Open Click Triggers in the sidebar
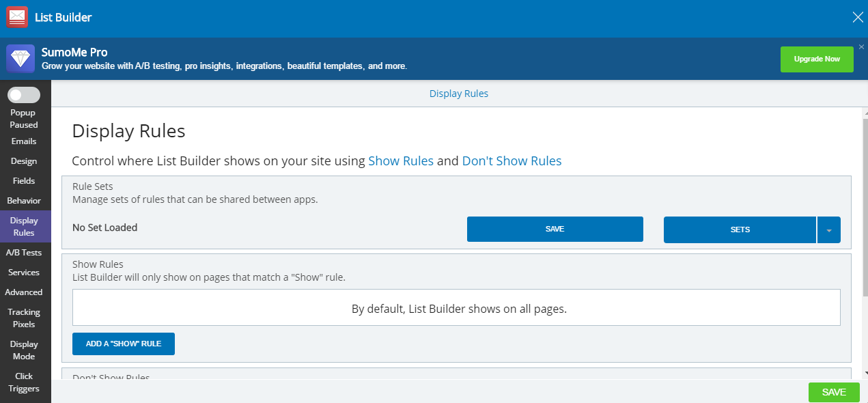The width and height of the screenshot is (868, 403). tap(24, 383)
